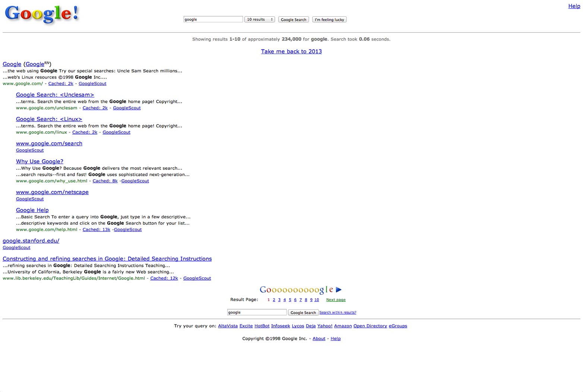Open the first Google result title
The image size is (583, 392).
tap(12, 64)
